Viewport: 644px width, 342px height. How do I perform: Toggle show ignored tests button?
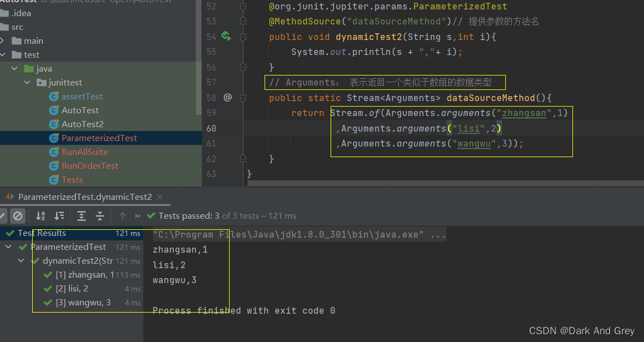(x=18, y=216)
